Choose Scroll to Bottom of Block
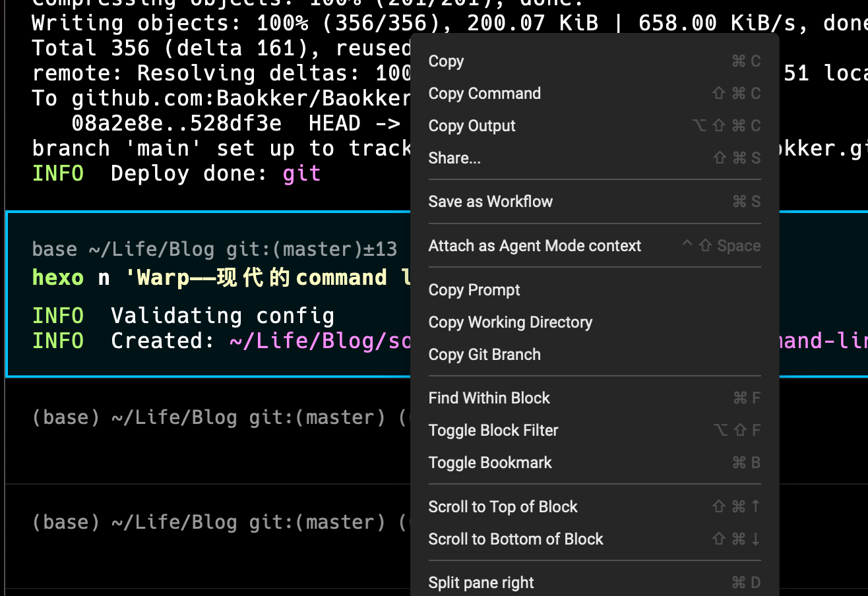Screen dimensions: 868x596 point(594,539)
